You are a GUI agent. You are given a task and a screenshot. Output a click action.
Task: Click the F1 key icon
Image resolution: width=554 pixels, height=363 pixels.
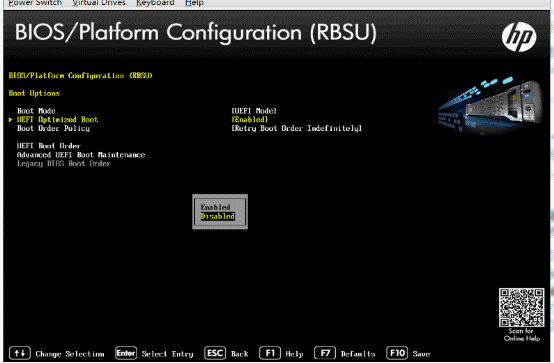[x=270, y=353]
